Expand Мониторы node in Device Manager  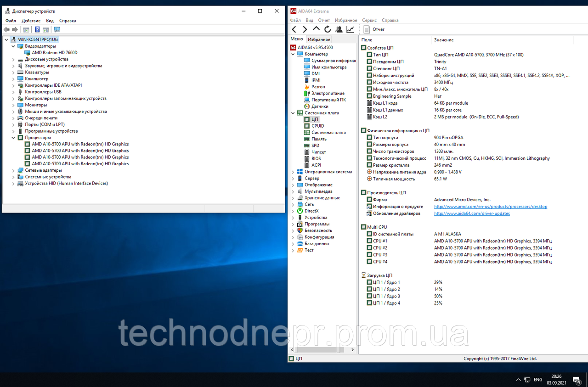point(13,105)
